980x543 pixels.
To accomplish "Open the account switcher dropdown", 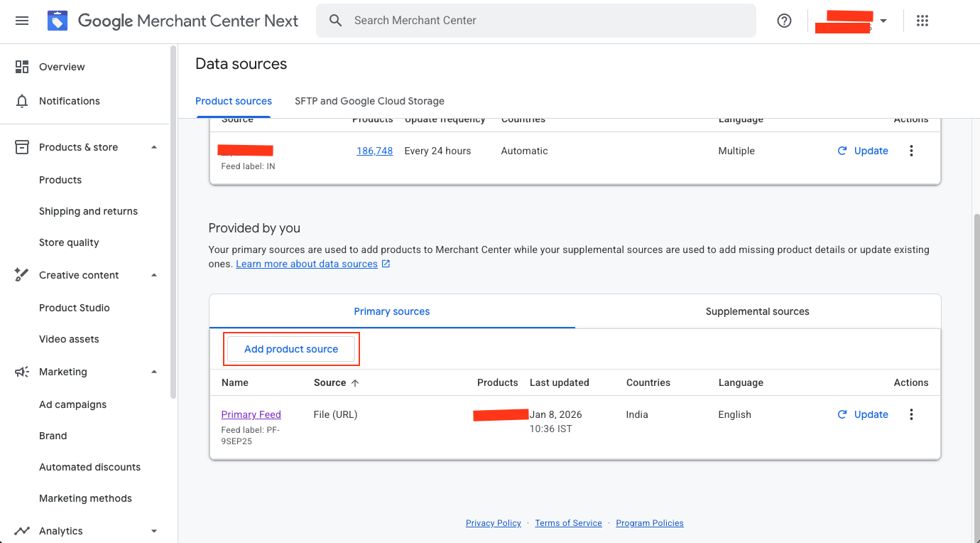I will coord(883,21).
